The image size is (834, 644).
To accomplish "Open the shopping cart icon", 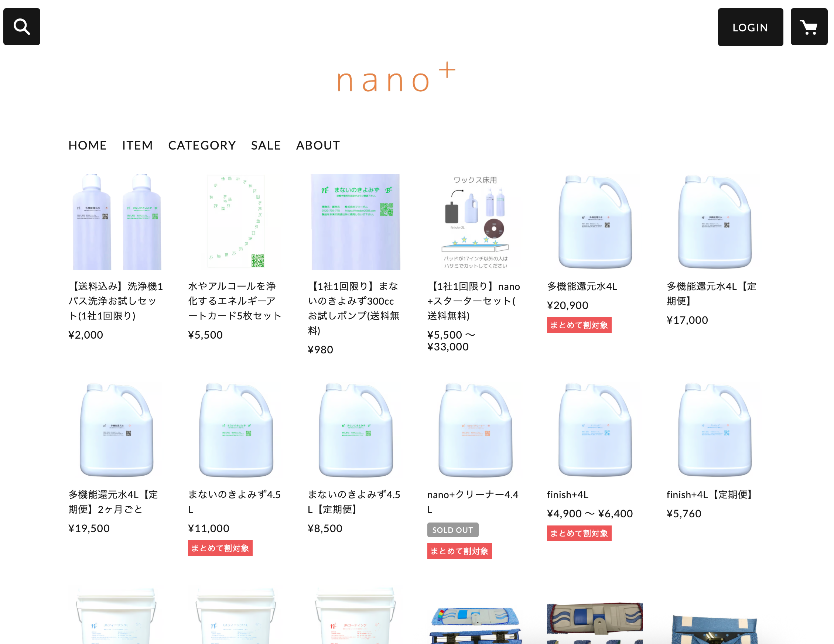I will pyautogui.click(x=809, y=27).
